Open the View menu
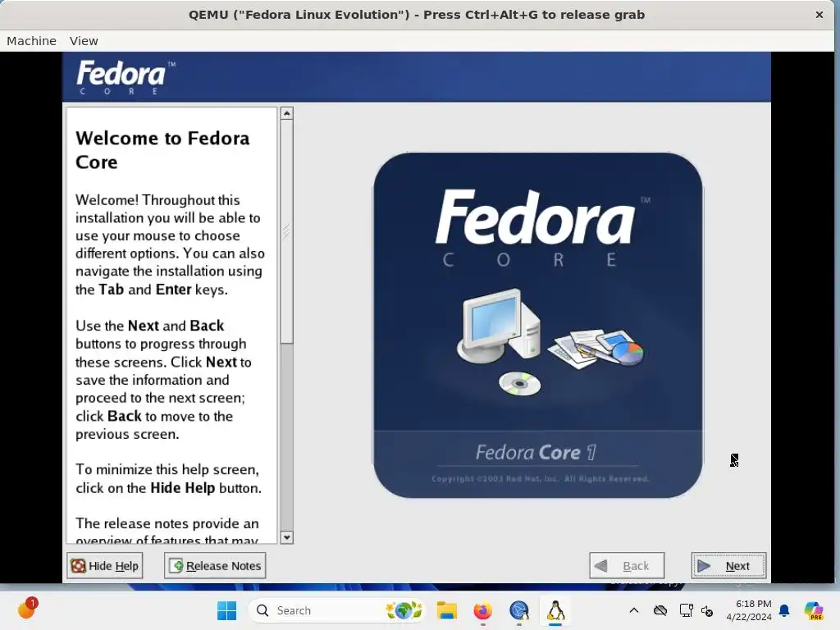This screenshot has height=630, width=840. (84, 41)
